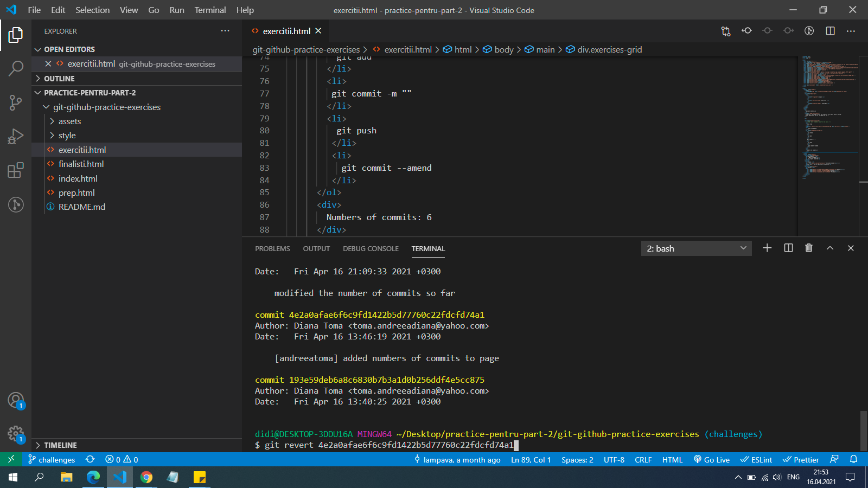Open the Terminal menu

210,10
